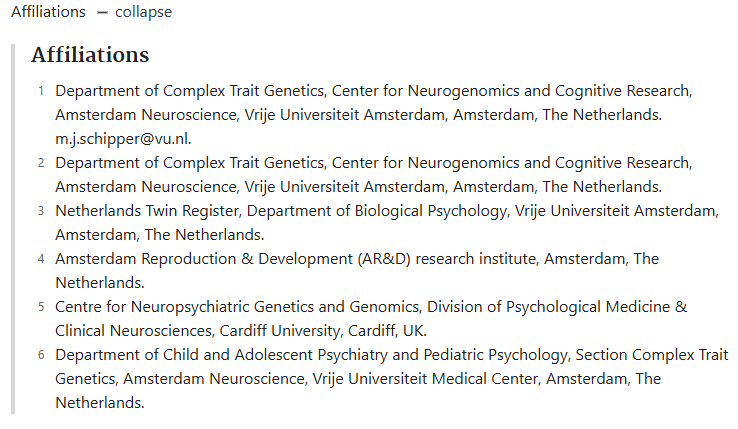This screenshot has height=429, width=738.
Task: Click the Department of Biological Psychology text
Action: [378, 211]
